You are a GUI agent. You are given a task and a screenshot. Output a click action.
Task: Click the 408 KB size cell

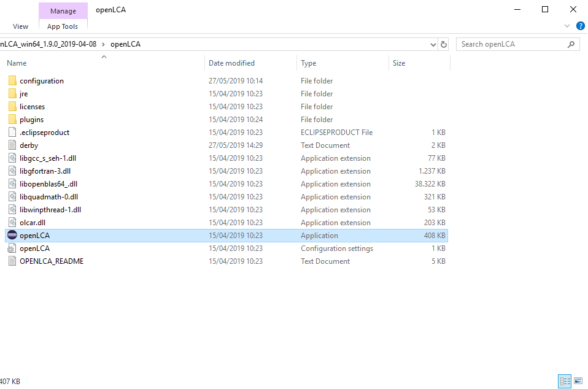tap(435, 236)
